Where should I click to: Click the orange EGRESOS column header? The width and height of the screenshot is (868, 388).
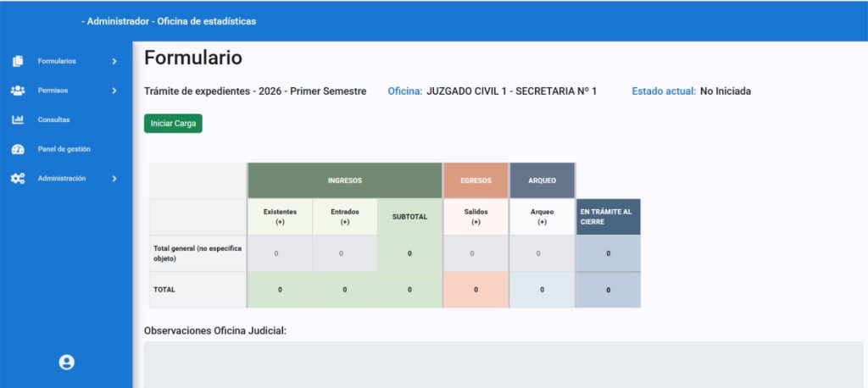[476, 180]
